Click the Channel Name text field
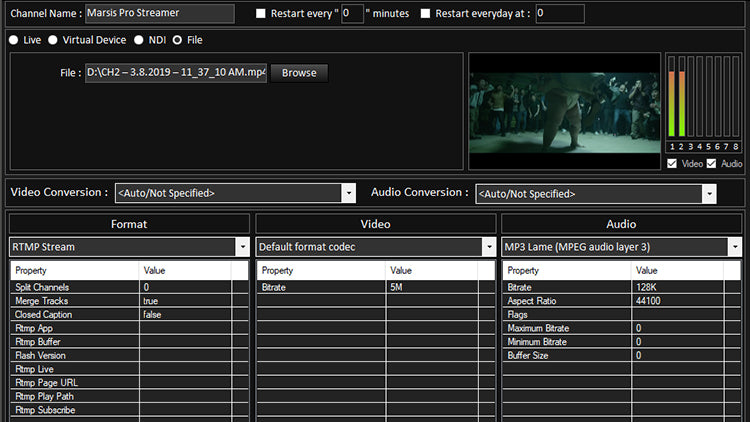Viewport: 750px width, 422px height. coord(159,14)
